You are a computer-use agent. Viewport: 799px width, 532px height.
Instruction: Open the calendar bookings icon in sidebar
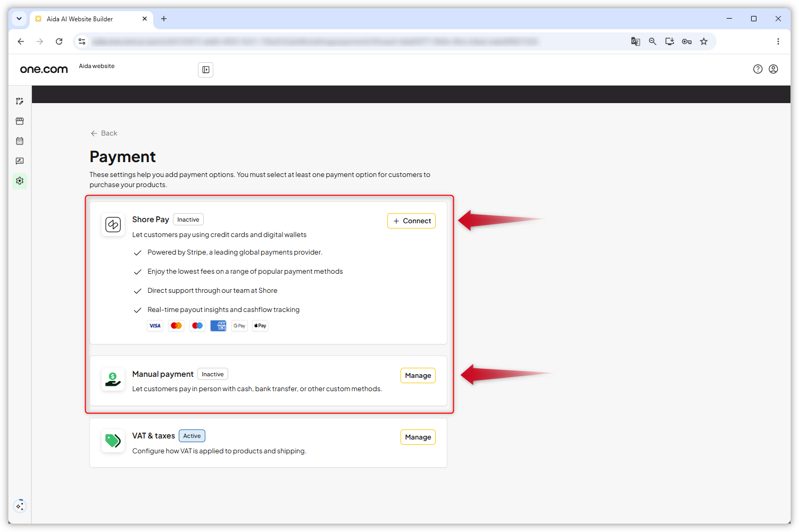[x=20, y=141]
